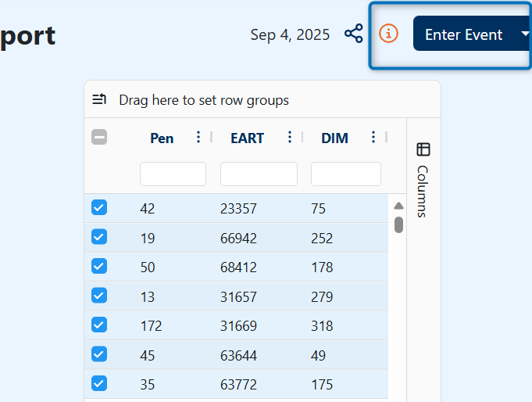Focus the Pen column filter field

(x=173, y=174)
